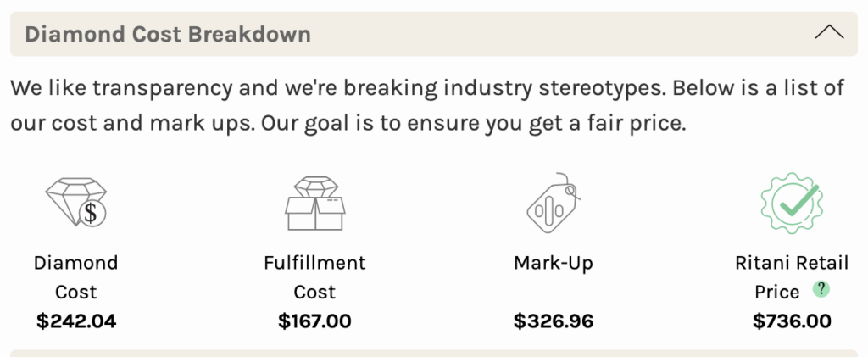Select the Diamond Cost label
This screenshot has height=357, width=868.
click(x=75, y=276)
